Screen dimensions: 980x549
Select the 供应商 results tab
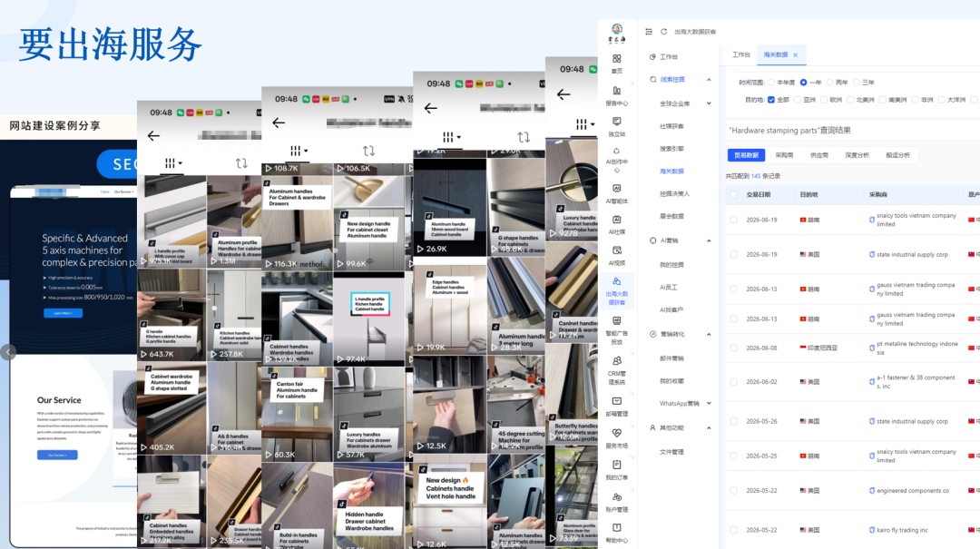click(818, 155)
